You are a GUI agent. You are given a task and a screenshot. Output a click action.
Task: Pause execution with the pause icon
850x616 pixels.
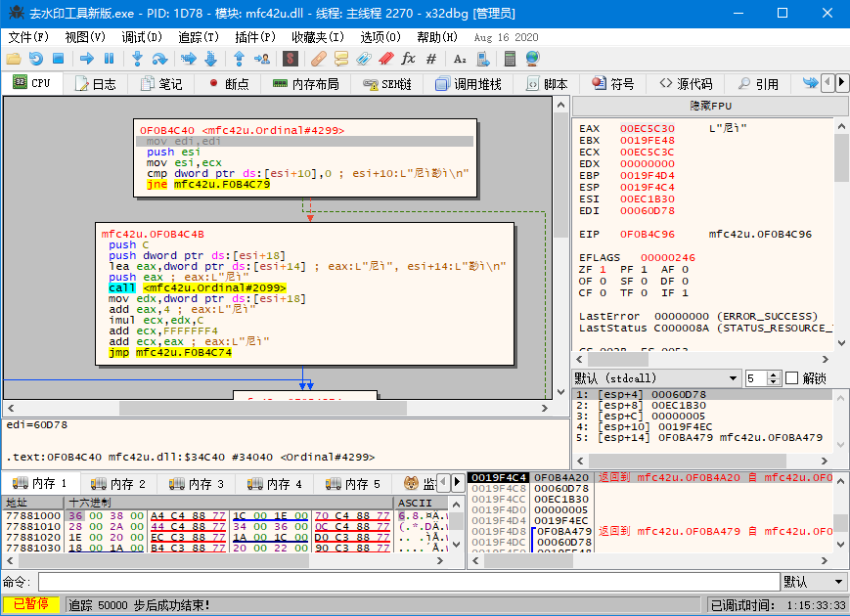[109, 59]
